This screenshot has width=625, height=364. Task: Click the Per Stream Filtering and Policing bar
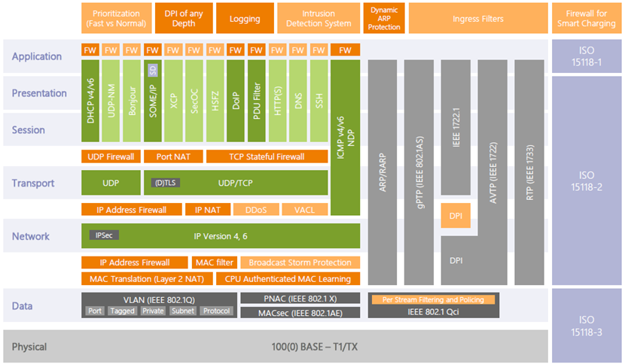pos(434,299)
